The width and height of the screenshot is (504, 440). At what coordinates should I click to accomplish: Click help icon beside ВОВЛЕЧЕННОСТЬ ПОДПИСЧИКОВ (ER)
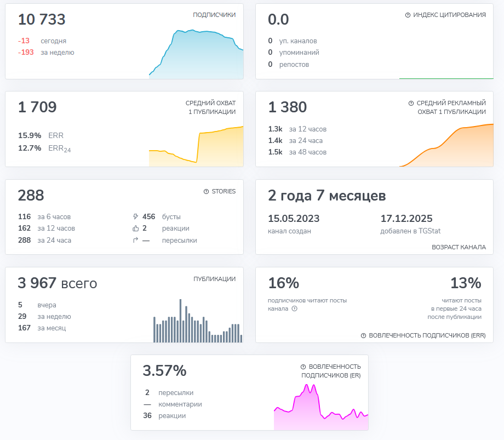303,367
